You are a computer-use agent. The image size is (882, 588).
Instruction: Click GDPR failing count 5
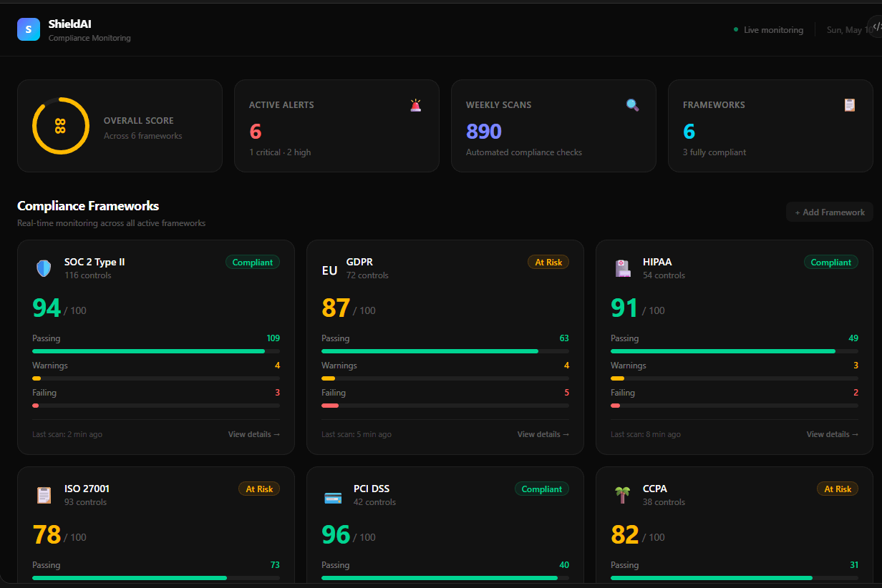[566, 393]
